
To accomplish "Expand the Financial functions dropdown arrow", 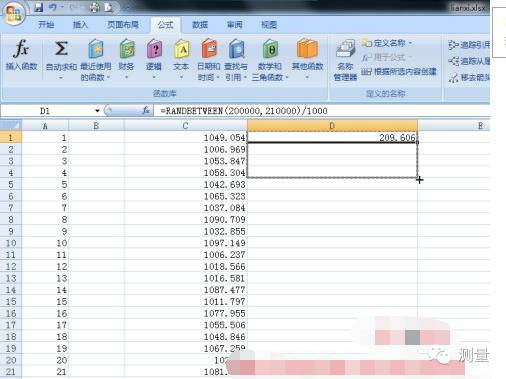I will (x=126, y=78).
